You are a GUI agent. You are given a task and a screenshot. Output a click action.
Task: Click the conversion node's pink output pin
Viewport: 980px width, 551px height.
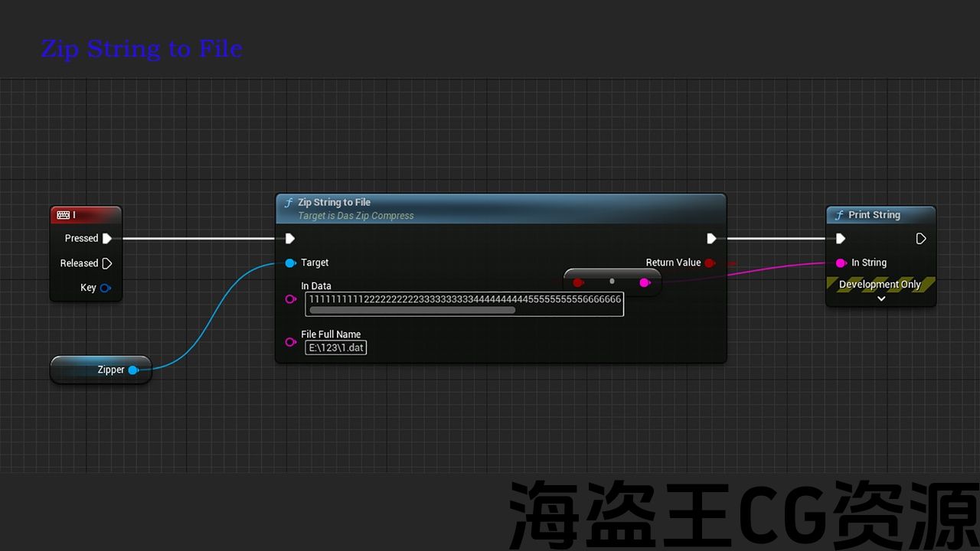[645, 282]
